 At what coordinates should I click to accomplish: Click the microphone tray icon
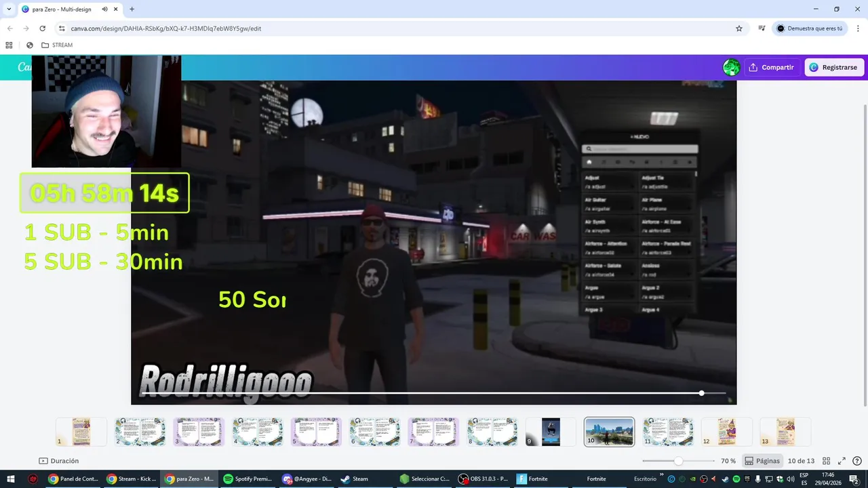click(757, 479)
